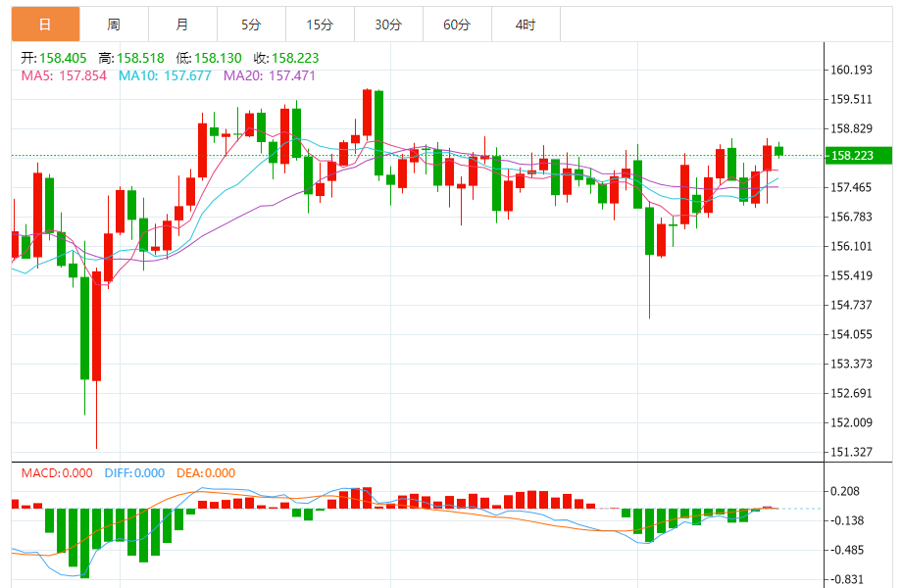
Task: Click the MACD:0.000 indicator label
Action: tap(57, 473)
